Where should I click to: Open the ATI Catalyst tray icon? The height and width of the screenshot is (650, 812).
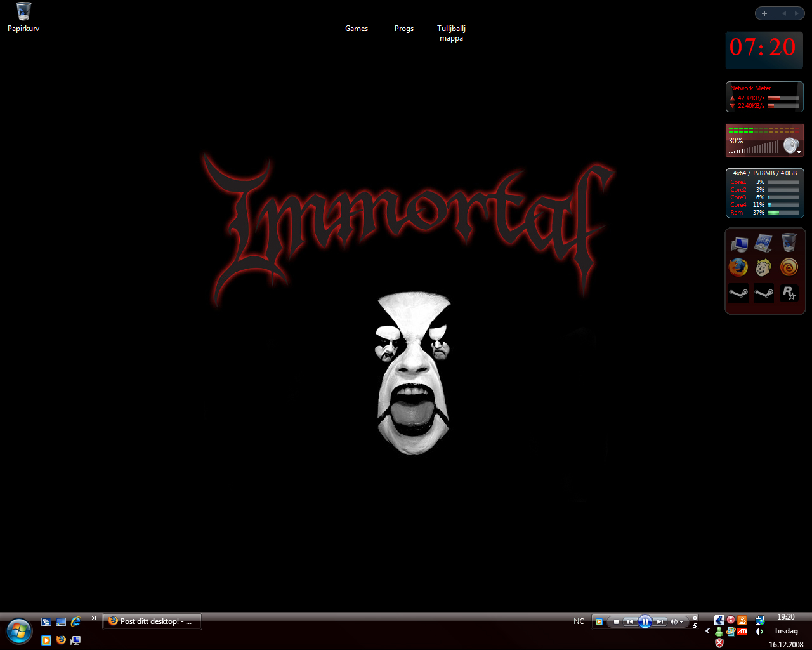click(x=742, y=632)
